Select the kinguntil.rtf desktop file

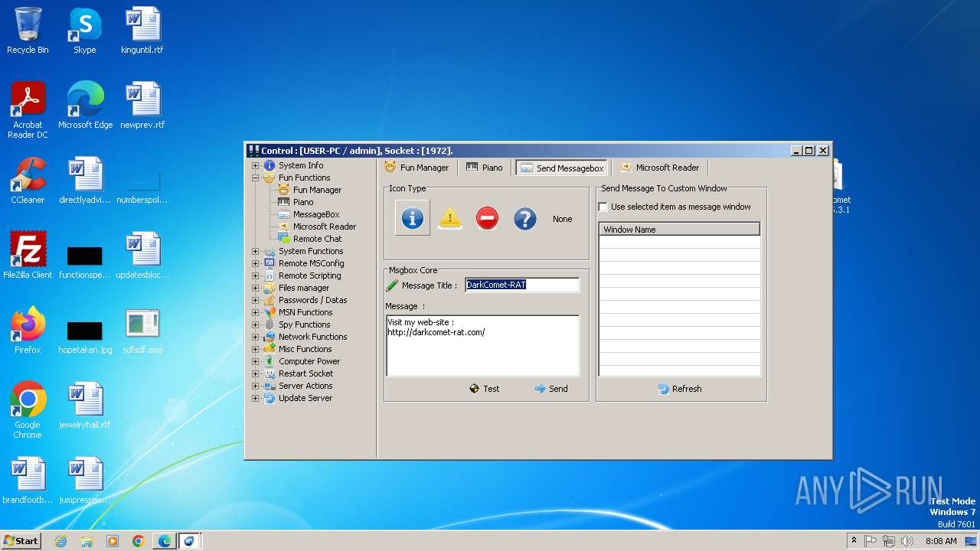pos(142,31)
